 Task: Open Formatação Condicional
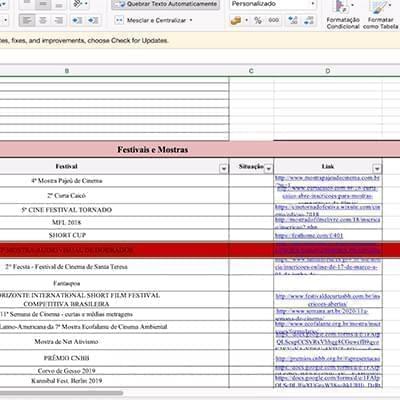[x=343, y=15]
